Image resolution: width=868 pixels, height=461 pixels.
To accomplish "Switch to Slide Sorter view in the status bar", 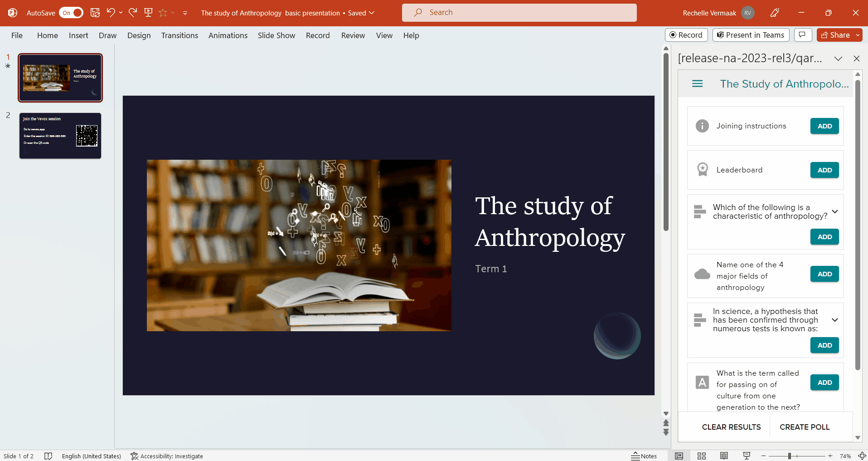I will [701, 456].
